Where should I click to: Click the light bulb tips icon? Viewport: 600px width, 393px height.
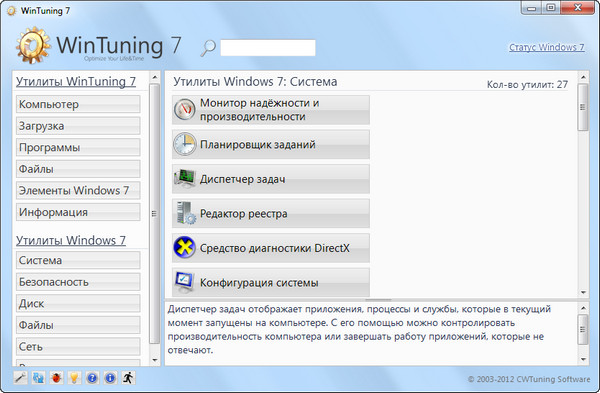74,378
